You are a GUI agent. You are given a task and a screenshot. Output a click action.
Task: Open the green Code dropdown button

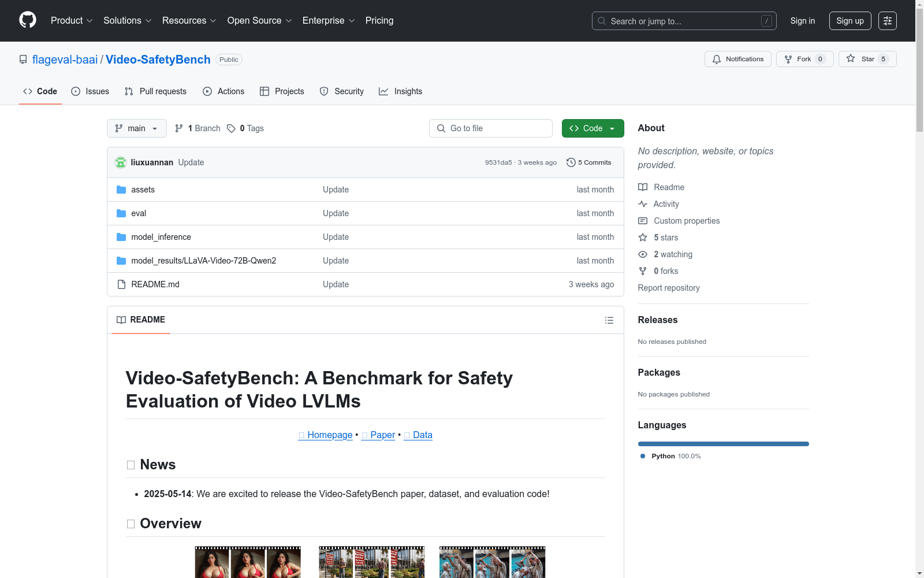593,128
